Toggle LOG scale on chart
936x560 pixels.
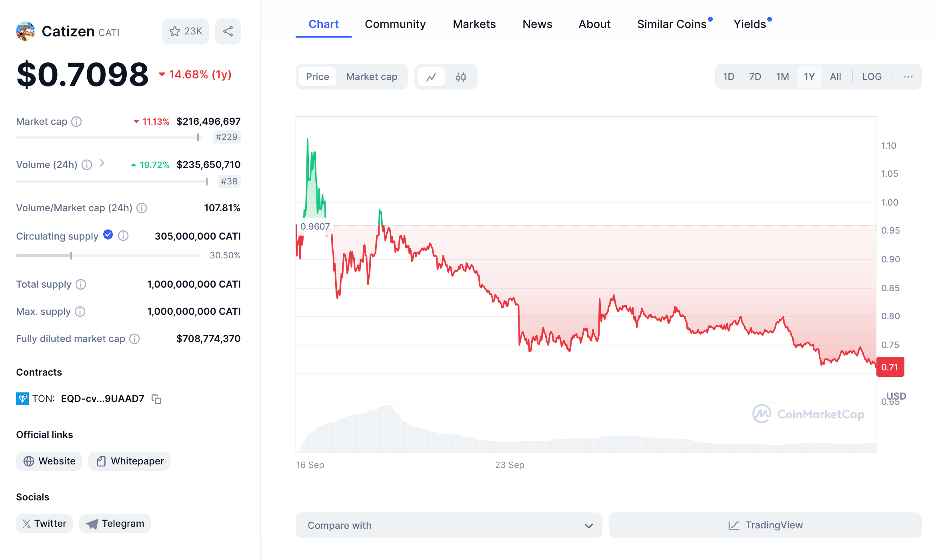[872, 77]
